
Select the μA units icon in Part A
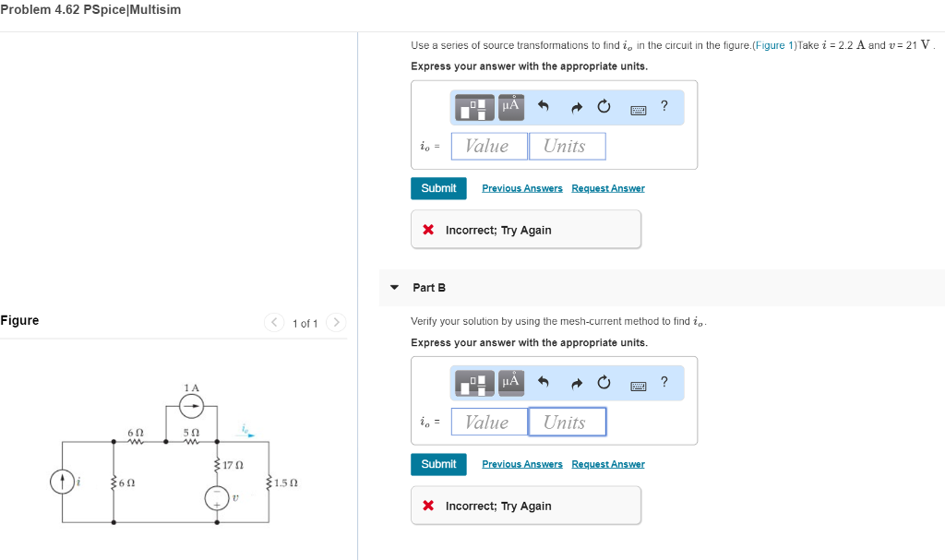510,105
